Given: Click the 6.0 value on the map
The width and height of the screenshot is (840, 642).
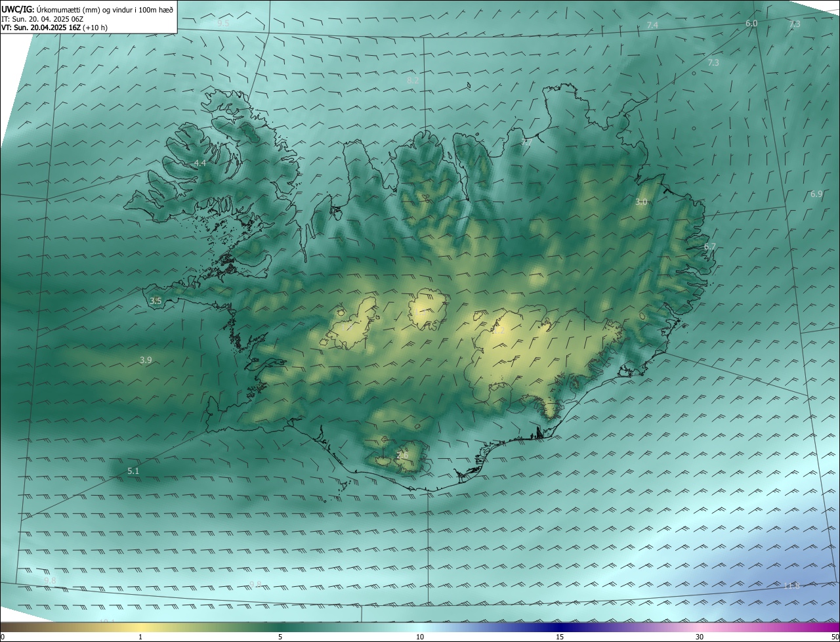Looking at the screenshot, I should 751,23.
